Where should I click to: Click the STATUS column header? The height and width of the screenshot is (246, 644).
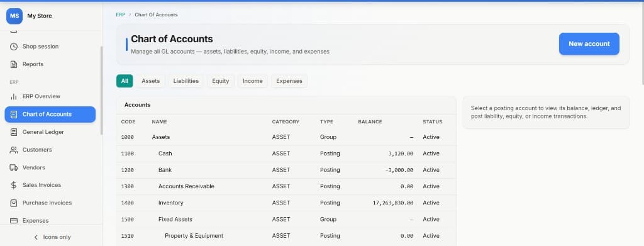point(433,122)
